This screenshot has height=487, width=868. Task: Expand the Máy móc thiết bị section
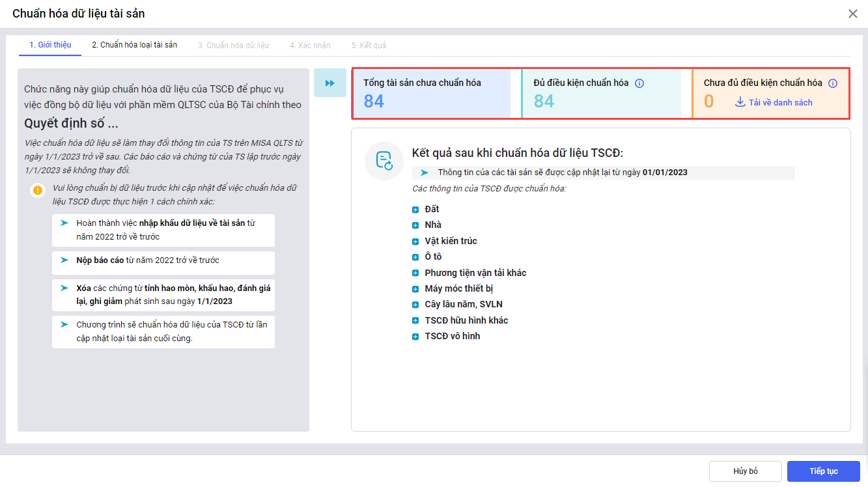click(x=415, y=289)
